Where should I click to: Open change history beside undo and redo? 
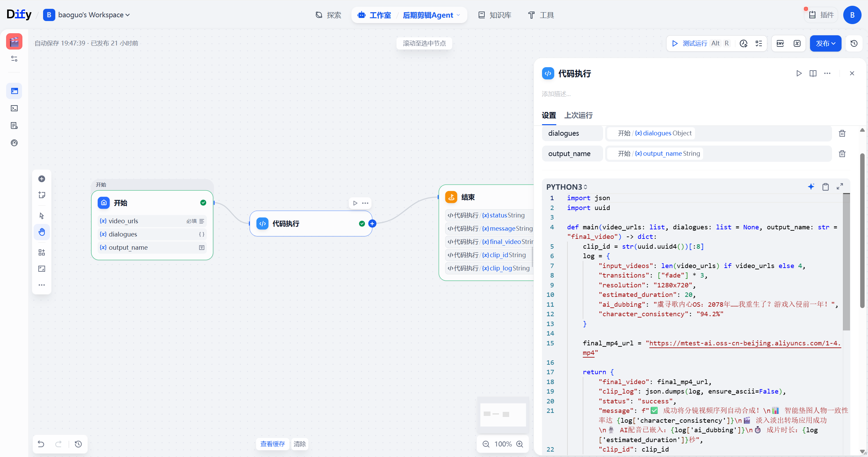click(x=78, y=444)
